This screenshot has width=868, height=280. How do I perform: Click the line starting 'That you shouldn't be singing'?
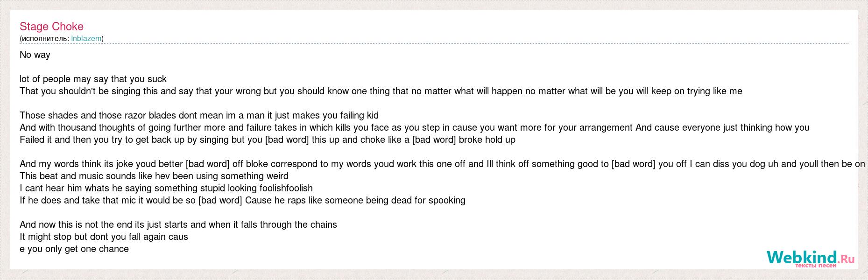381,91
